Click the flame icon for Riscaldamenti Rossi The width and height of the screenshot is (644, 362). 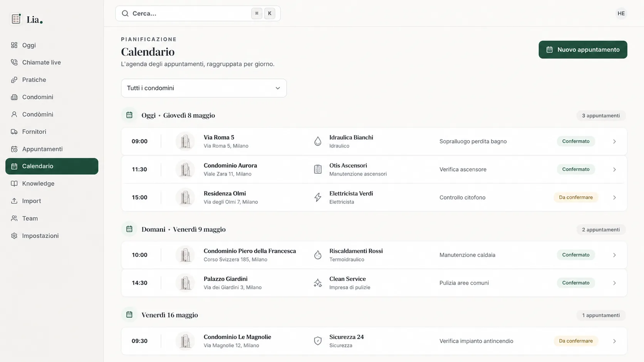pyautogui.click(x=318, y=255)
